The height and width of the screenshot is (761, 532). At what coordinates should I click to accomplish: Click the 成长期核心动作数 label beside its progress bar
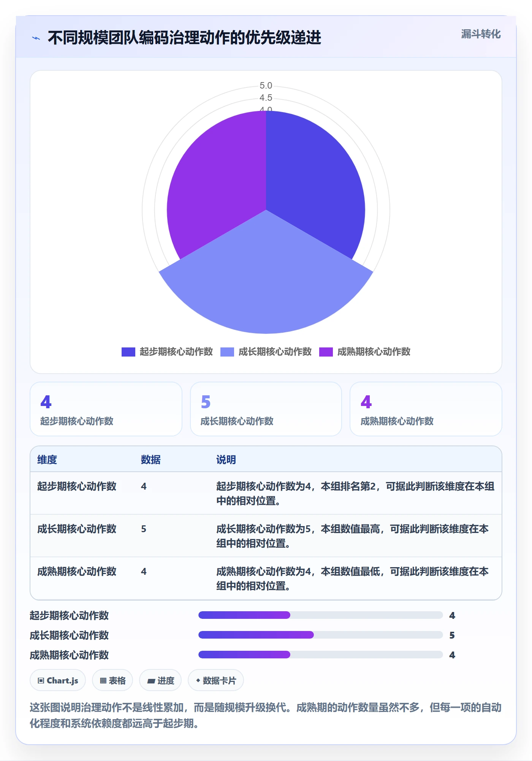[69, 635]
